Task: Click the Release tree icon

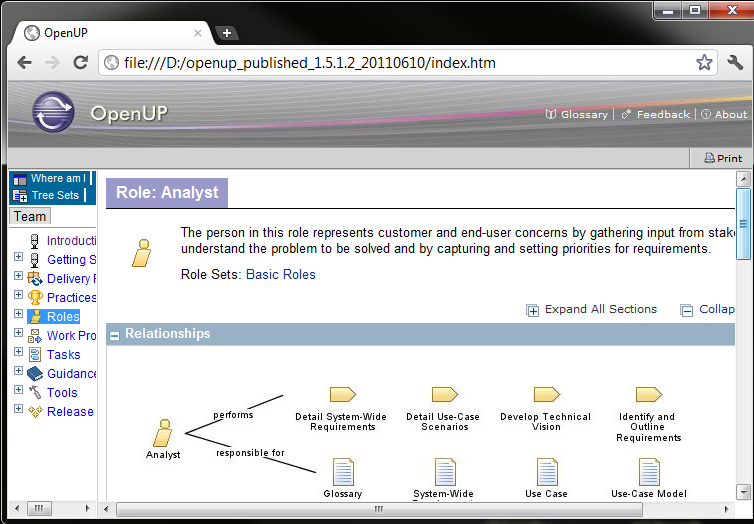Action: click(x=35, y=412)
